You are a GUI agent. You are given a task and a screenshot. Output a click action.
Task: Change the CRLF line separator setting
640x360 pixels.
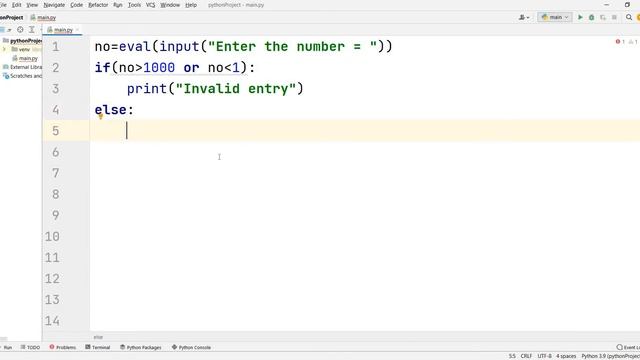click(x=526, y=356)
